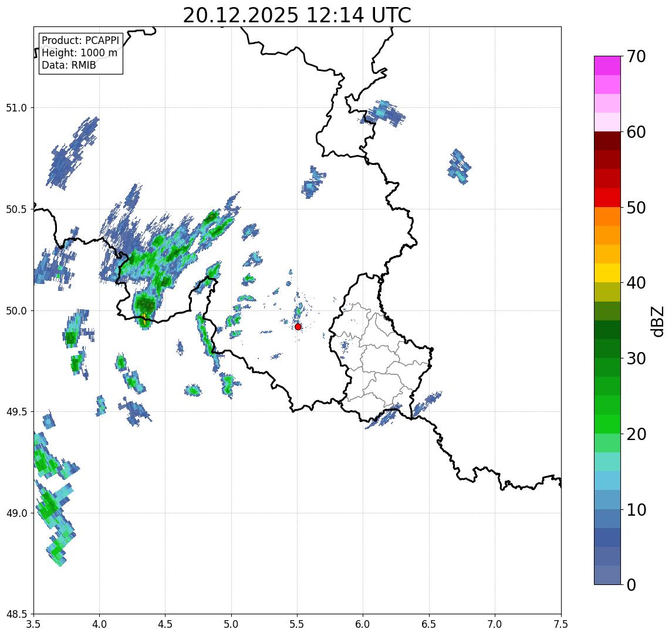Click the yellow colorbar segment above 40
Screen dimensions: 672x636
coord(607,273)
